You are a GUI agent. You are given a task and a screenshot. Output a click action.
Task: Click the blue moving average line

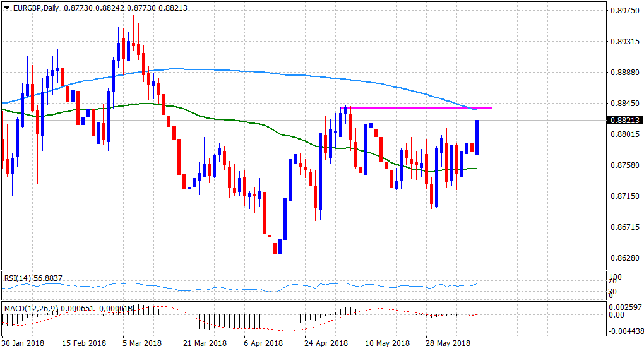(x=189, y=69)
